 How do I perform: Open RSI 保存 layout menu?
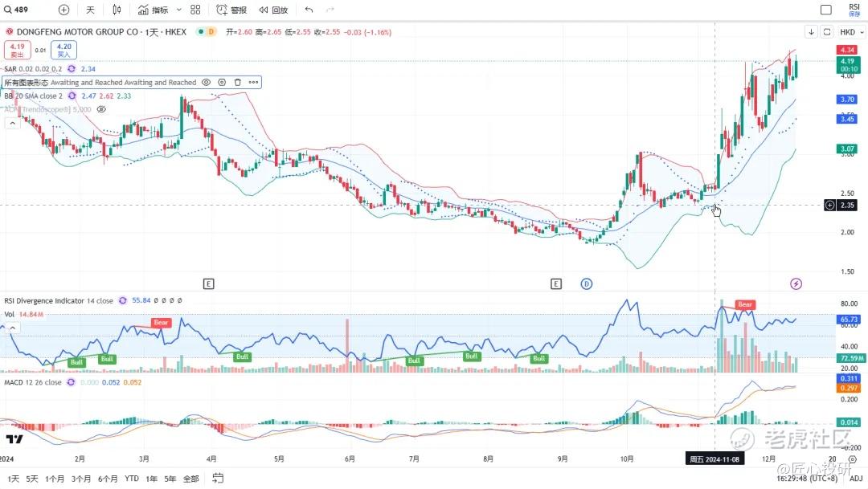[854, 10]
